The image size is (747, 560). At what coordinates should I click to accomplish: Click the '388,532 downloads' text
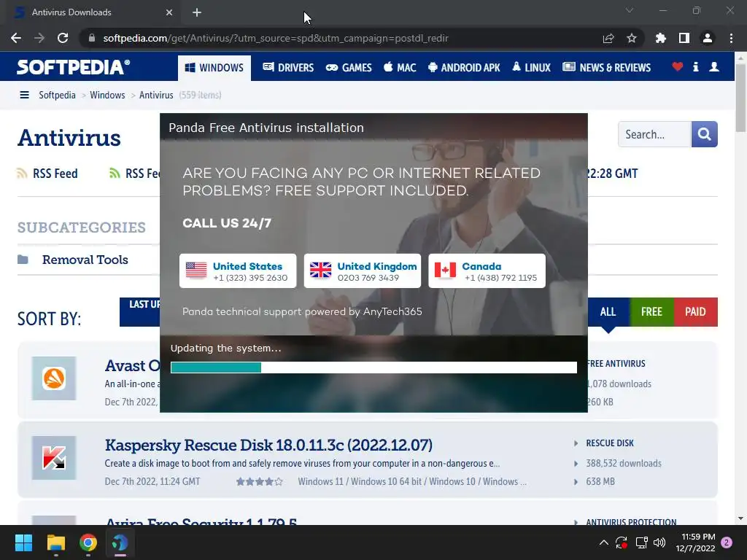(x=624, y=463)
